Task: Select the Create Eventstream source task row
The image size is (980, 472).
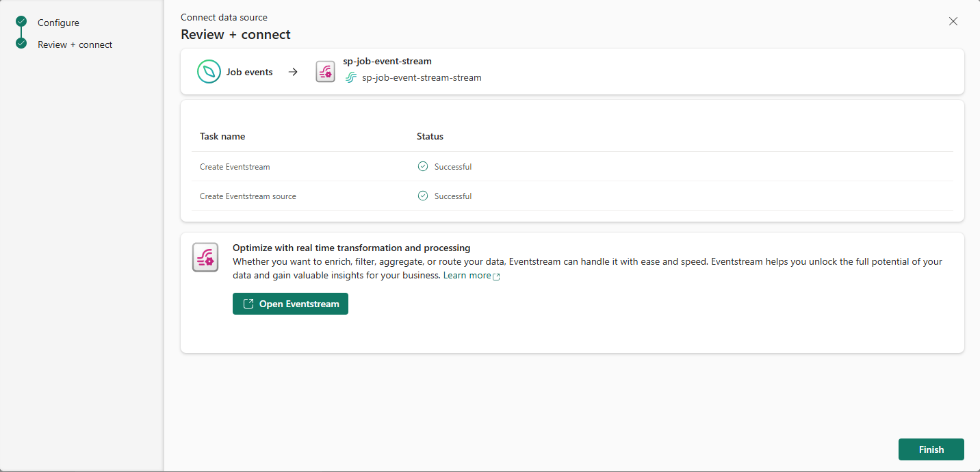Action: coord(248,196)
